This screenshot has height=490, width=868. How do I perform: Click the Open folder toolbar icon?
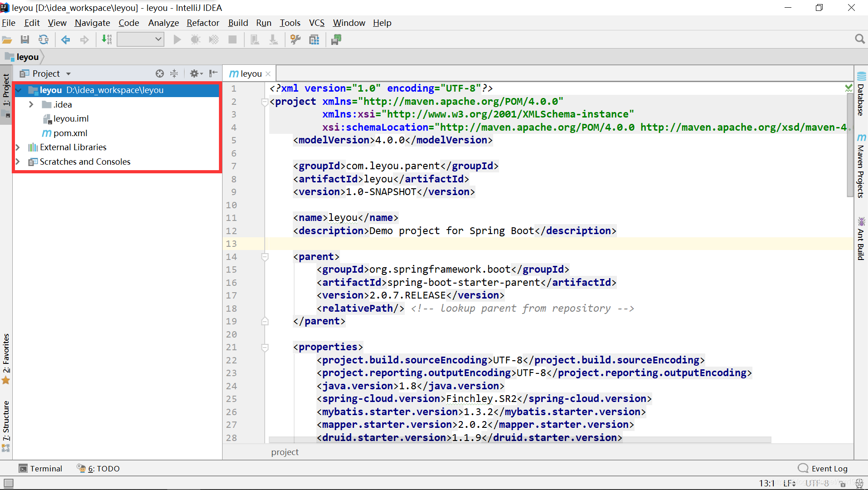point(7,40)
